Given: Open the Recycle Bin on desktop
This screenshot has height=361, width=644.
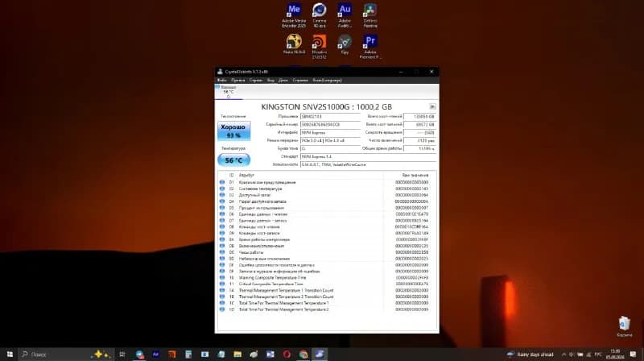Looking at the screenshot, I should (x=624, y=326).
